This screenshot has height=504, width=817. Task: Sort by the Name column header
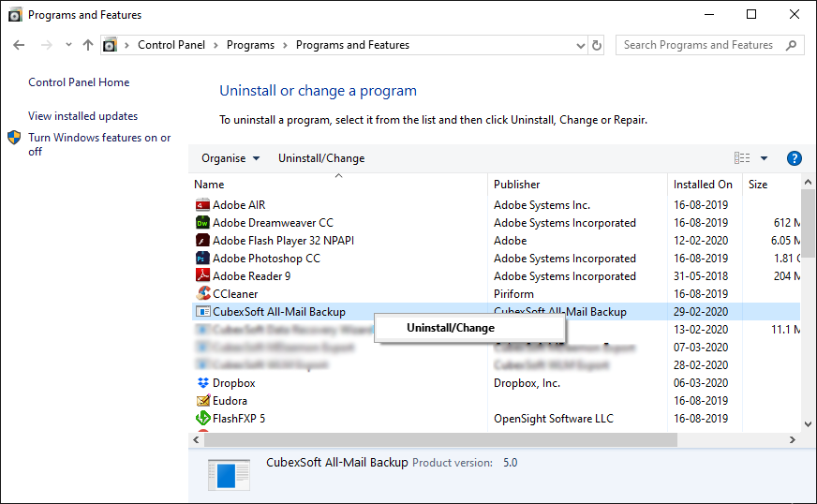(x=209, y=185)
